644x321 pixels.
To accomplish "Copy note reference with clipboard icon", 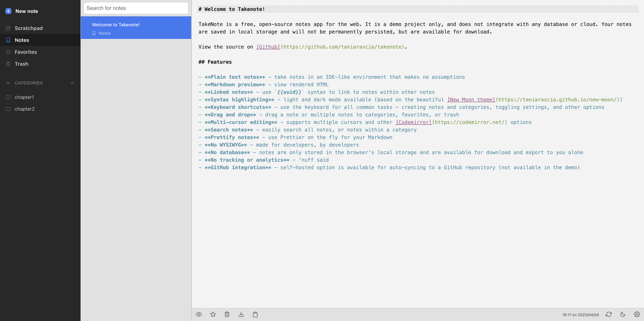I will click(255, 314).
